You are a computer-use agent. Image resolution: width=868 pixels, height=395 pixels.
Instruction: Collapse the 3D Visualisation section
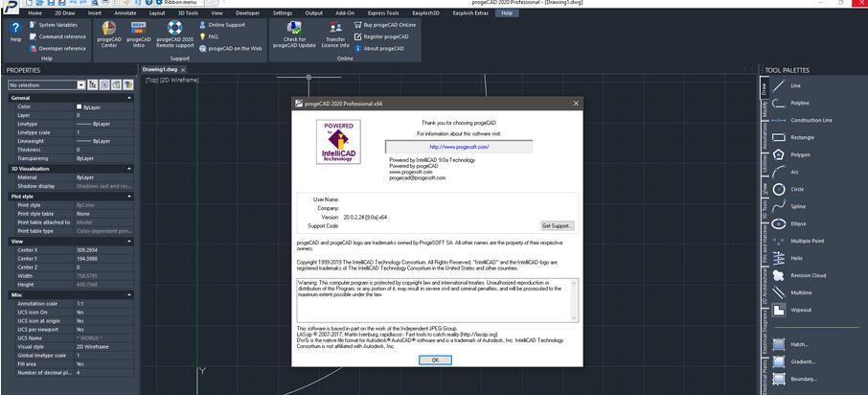click(129, 169)
